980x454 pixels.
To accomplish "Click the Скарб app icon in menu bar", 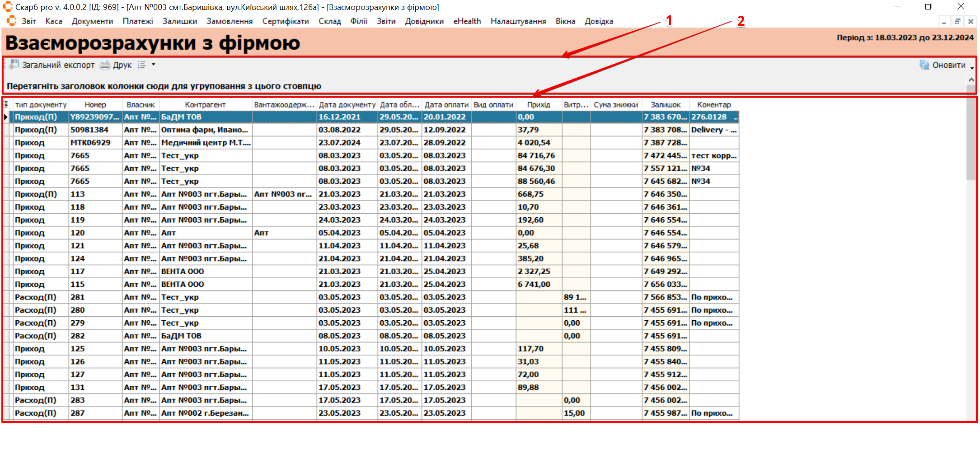I will click(12, 21).
